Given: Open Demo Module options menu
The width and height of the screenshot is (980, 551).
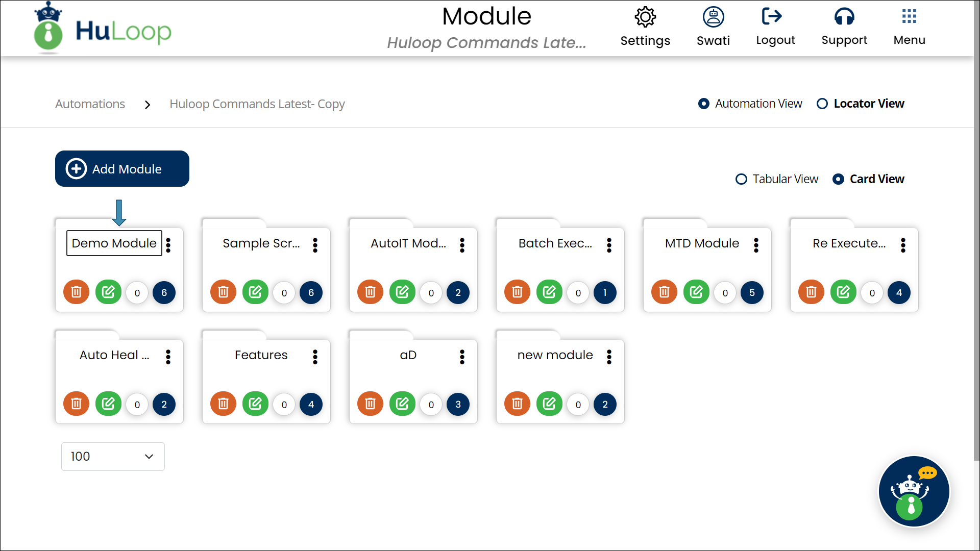Looking at the screenshot, I should pyautogui.click(x=168, y=245).
